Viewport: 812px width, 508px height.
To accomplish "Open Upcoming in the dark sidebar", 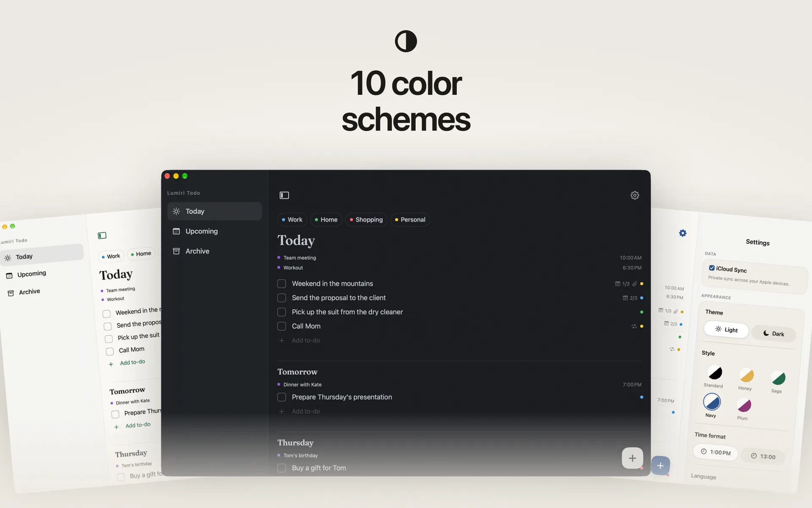I will [x=214, y=231].
